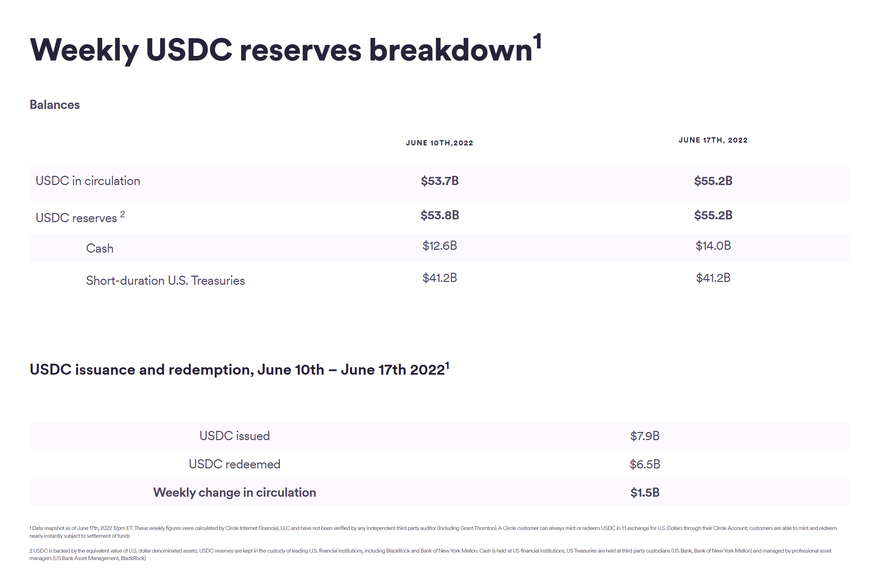Click the Cash row label
The width and height of the screenshot is (871, 588).
100,248
